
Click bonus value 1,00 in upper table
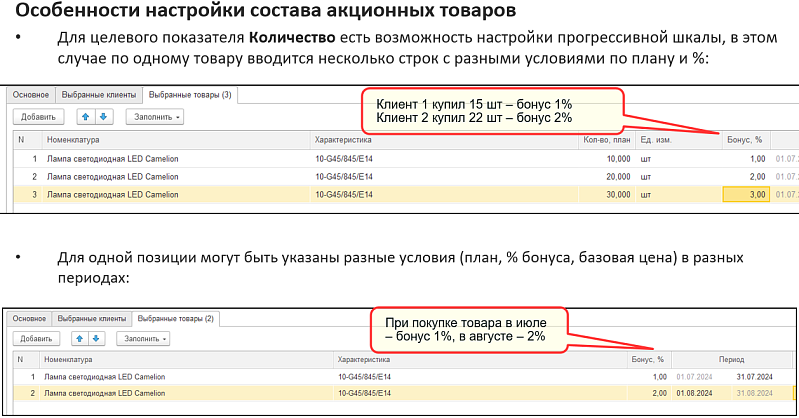(757, 159)
